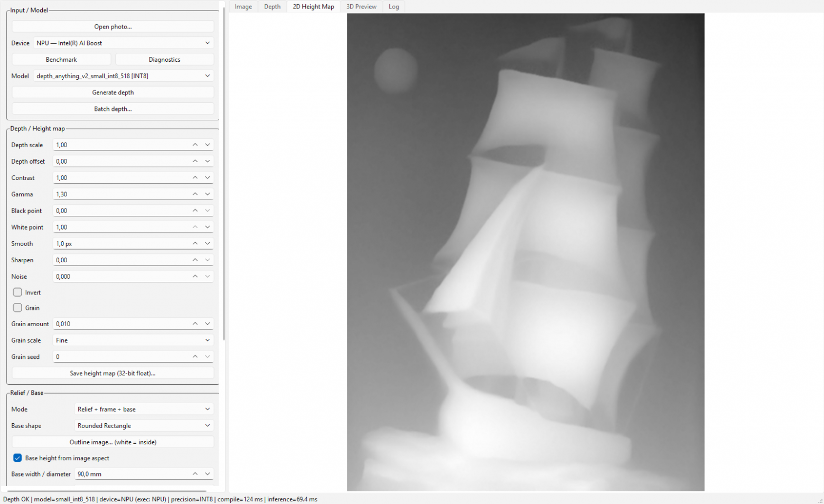Viewport: 824px width, 504px height.
Task: Reduce White point with its down arrow
Action: (208, 227)
